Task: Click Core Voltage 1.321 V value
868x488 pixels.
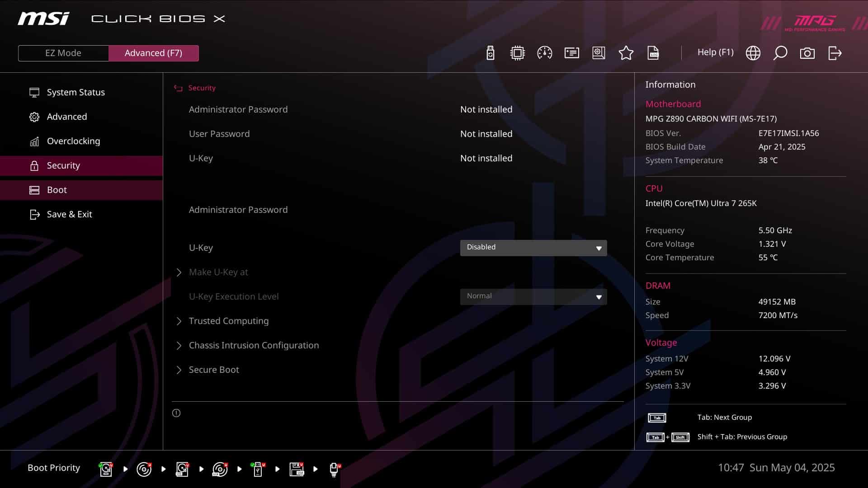Action: pyautogui.click(x=772, y=244)
